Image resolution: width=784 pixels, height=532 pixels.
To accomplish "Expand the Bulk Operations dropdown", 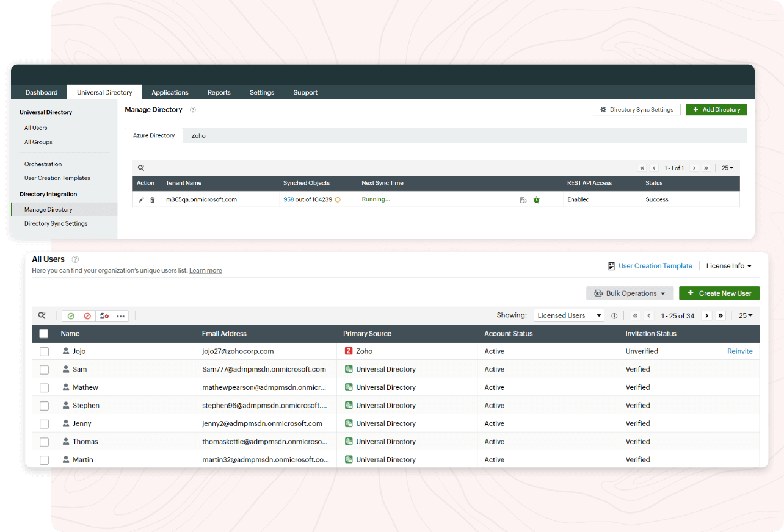I will pos(630,293).
